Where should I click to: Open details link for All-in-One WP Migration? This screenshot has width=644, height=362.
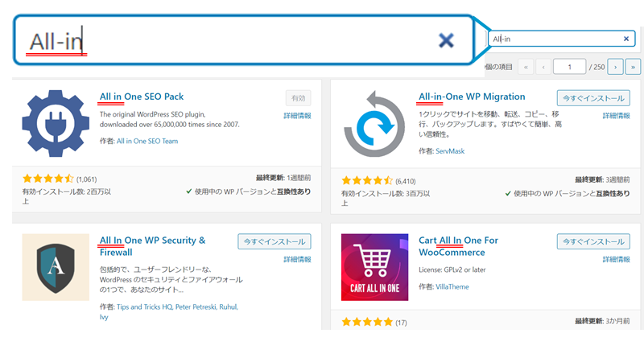[x=616, y=116]
